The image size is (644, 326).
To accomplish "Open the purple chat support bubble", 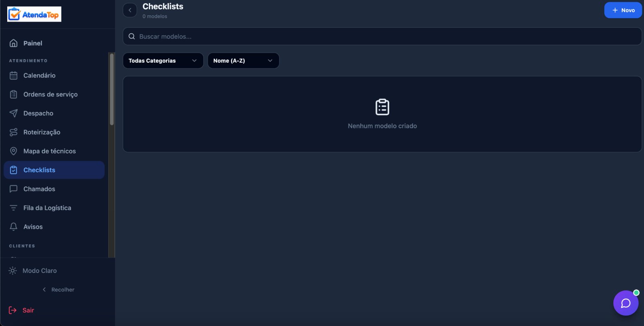I will tap(625, 303).
